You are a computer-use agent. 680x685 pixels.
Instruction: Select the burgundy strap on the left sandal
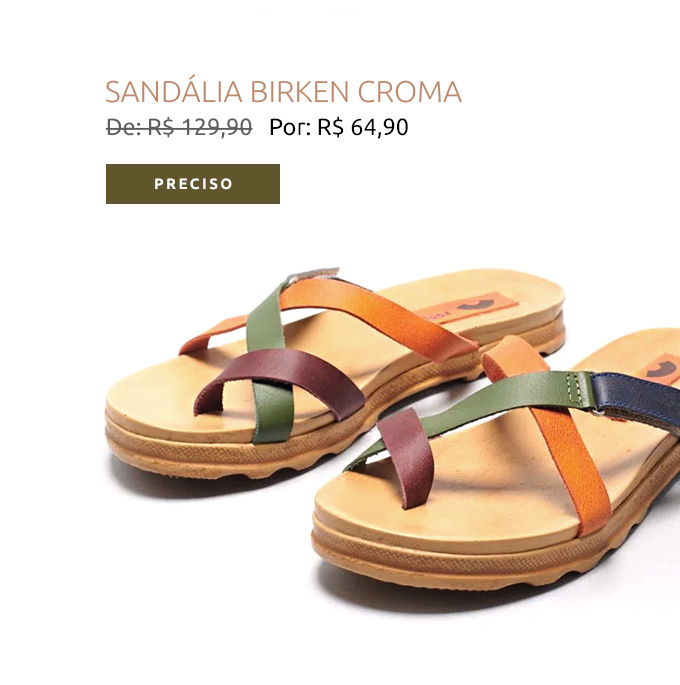click(280, 380)
